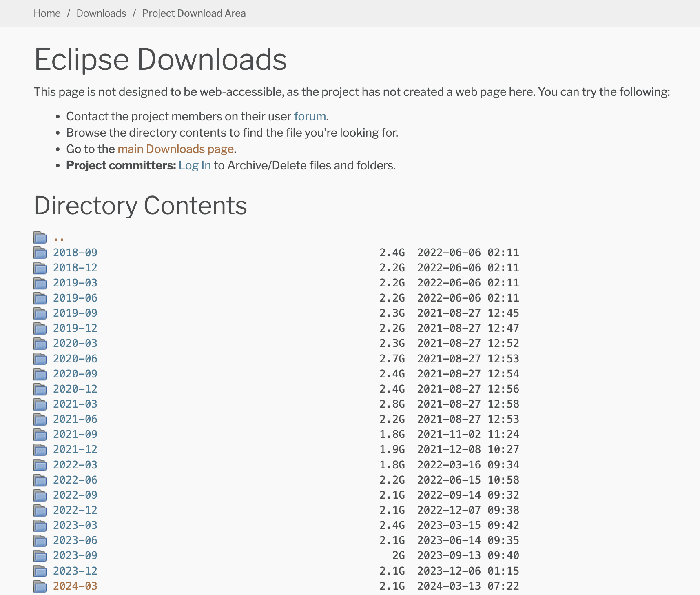This screenshot has height=595, width=700.
Task: Click the folder icon beside 2021-03
Action: [40, 404]
